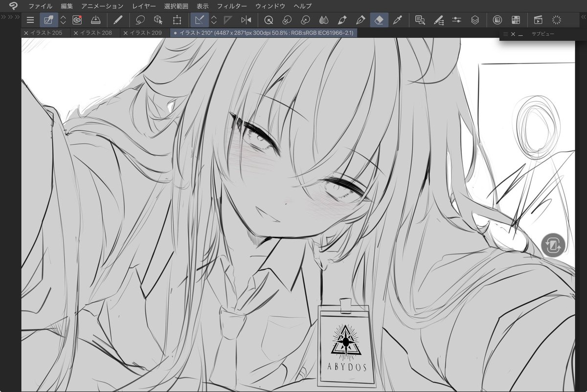Toggle the grayed triangle ruler snap icon

(227, 20)
